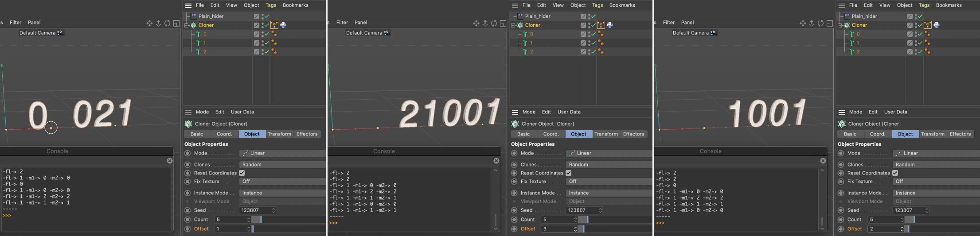Click texture tag of text object 0 in middle panel
This screenshot has height=236, width=980.
point(601,34)
